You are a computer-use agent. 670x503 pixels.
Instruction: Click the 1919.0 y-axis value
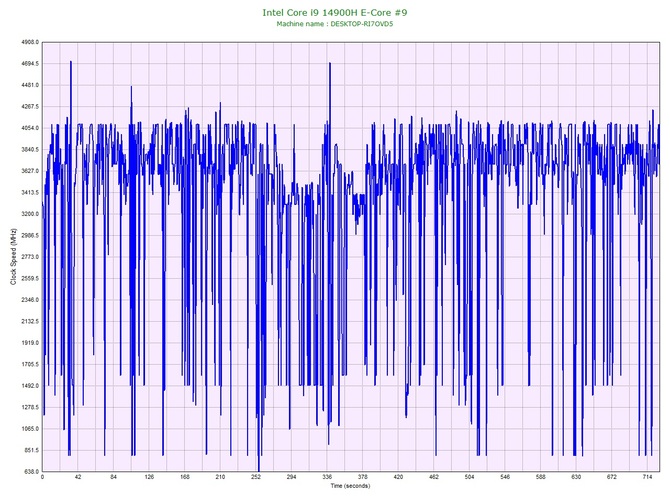[30, 343]
